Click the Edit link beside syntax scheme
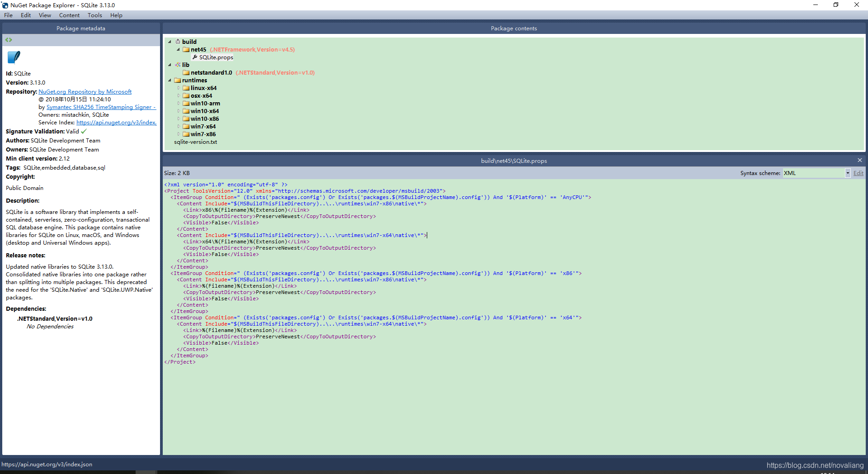Viewport: 868px width, 474px height. point(858,173)
